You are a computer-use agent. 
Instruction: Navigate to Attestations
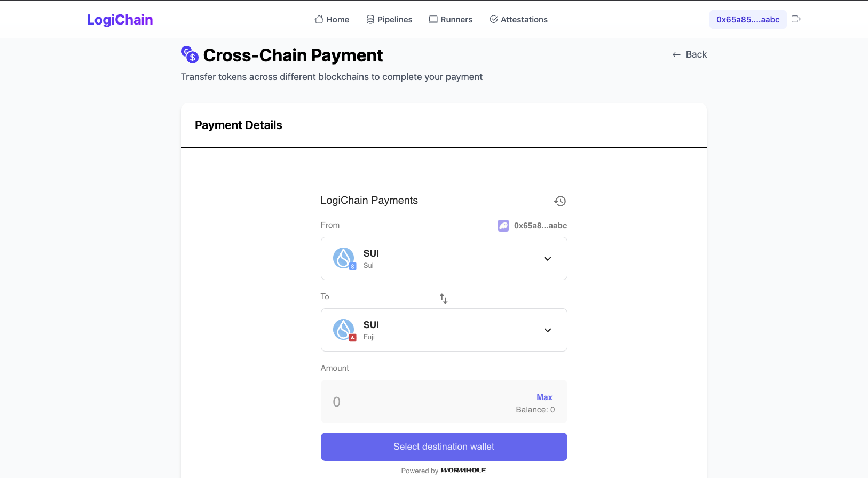point(518,20)
